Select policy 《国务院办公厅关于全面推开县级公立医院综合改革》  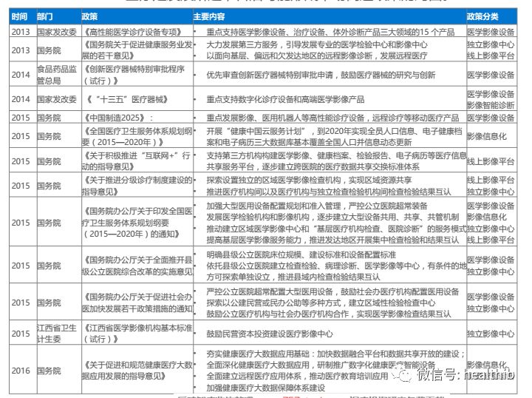click(x=137, y=266)
